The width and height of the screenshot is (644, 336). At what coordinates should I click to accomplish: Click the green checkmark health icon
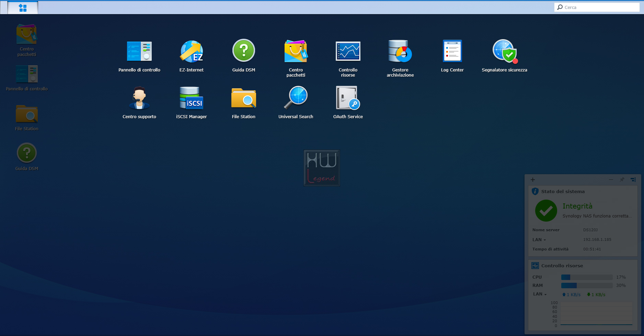pyautogui.click(x=546, y=211)
